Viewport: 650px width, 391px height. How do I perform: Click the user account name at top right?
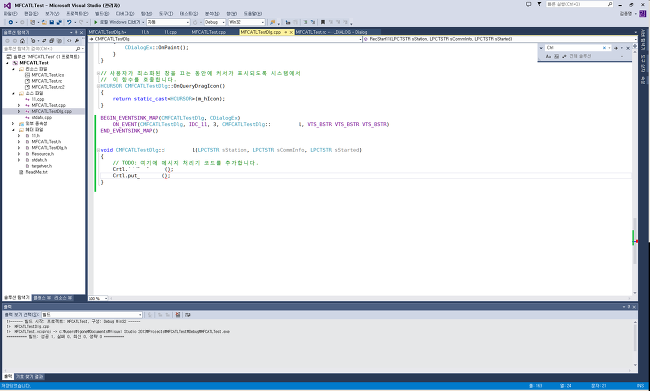(x=626, y=14)
